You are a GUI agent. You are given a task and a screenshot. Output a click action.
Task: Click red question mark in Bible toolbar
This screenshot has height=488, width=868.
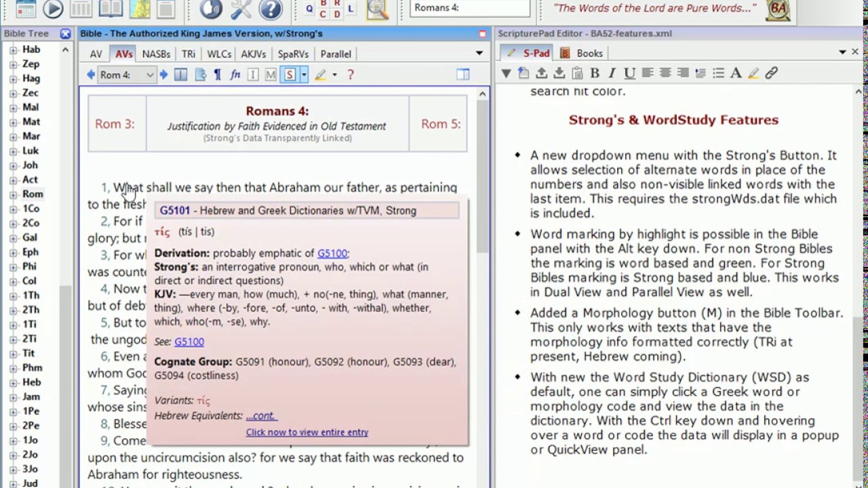pos(351,75)
